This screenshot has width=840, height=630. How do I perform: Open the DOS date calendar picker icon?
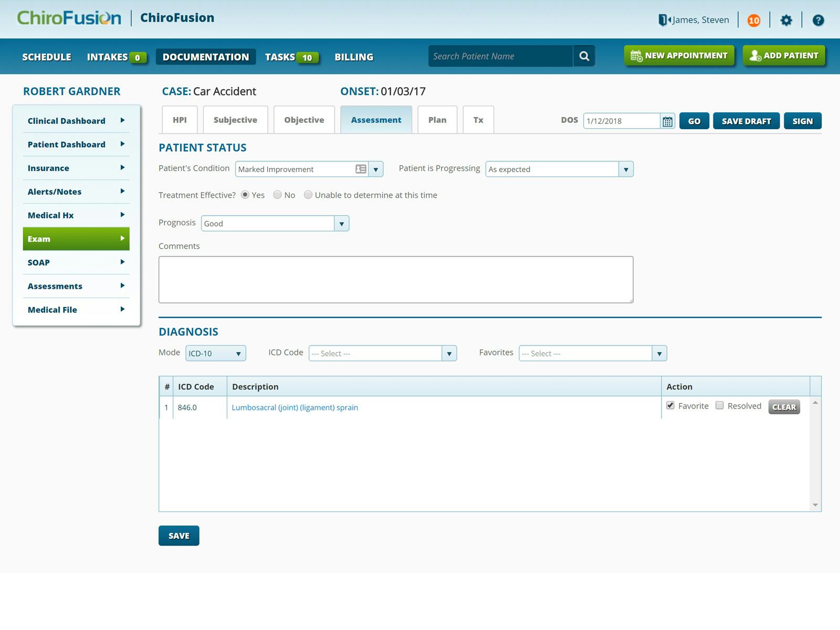[x=667, y=121]
